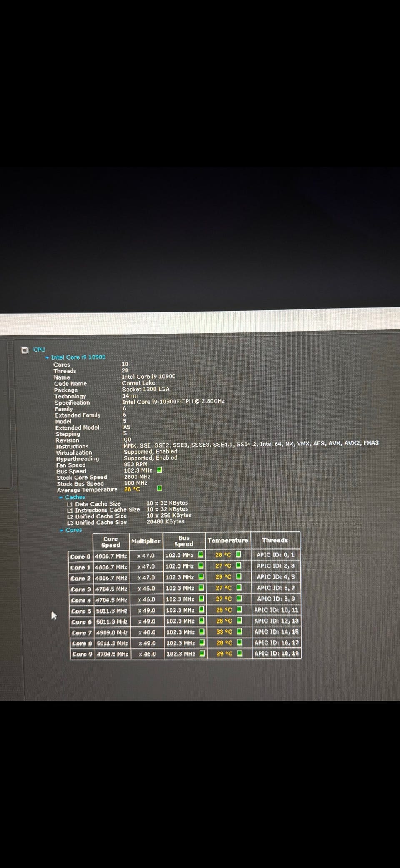
Task: Click APIC ID: 0, 1 cell
Action: [275, 554]
